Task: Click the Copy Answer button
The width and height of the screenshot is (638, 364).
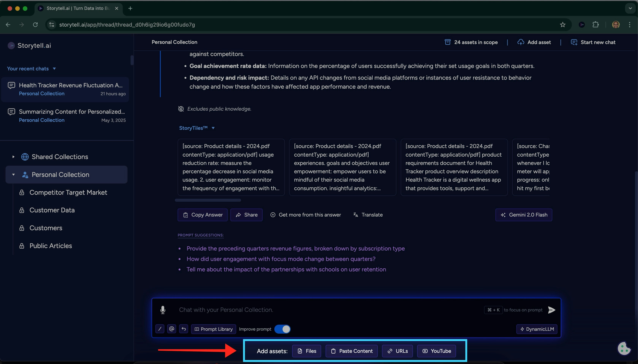Action: 202,215
